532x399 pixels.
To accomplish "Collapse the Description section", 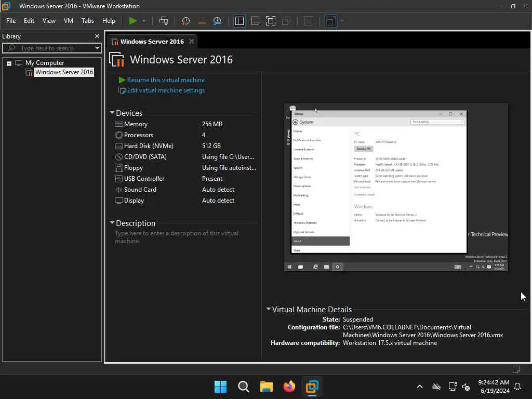I will (112, 223).
